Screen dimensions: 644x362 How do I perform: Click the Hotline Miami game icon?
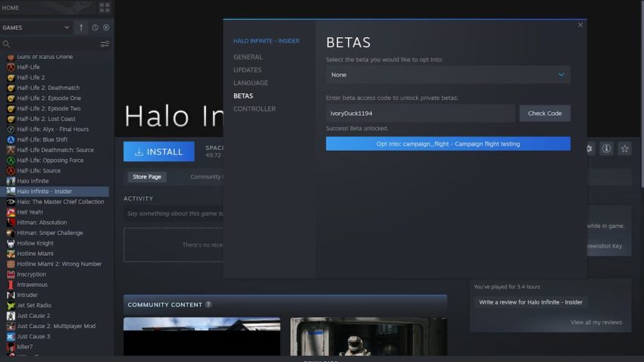11,253
